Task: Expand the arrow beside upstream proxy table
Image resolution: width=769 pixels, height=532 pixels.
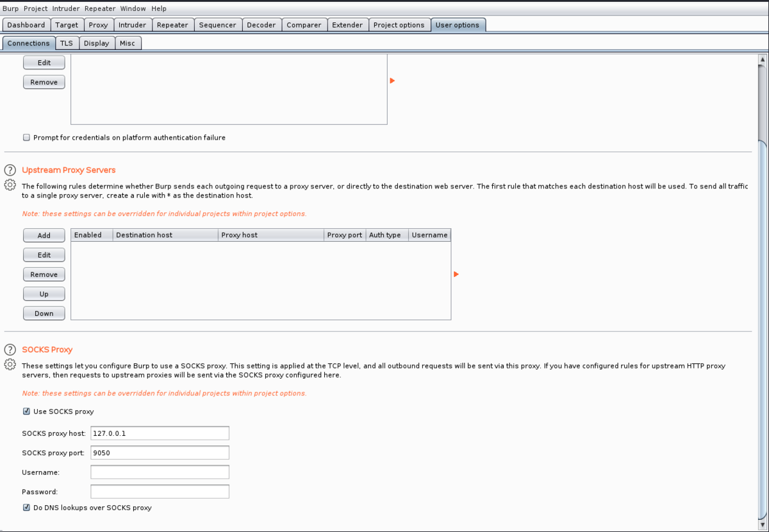Action: [456, 274]
